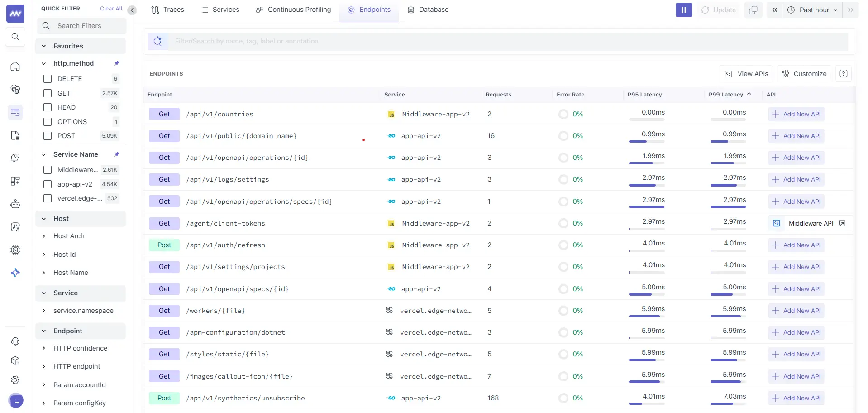868x413 pixels.
Task: Check the POST method filter checkbox
Action: point(47,136)
